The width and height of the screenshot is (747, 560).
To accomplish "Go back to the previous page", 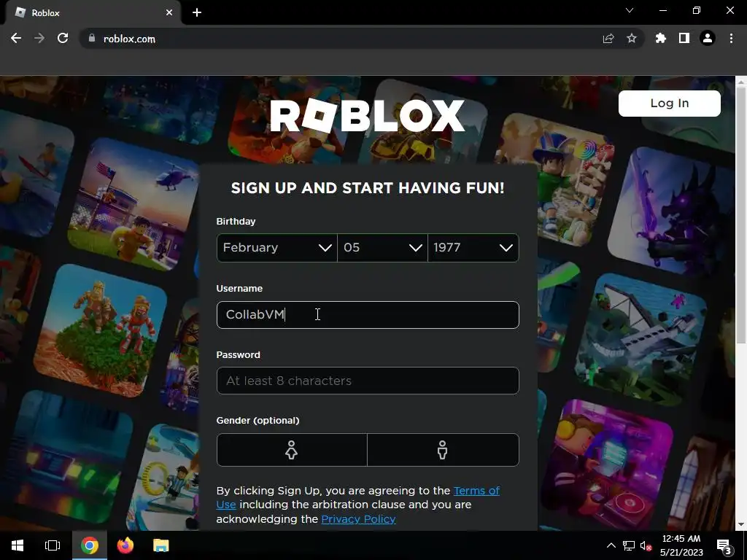I will coord(16,39).
